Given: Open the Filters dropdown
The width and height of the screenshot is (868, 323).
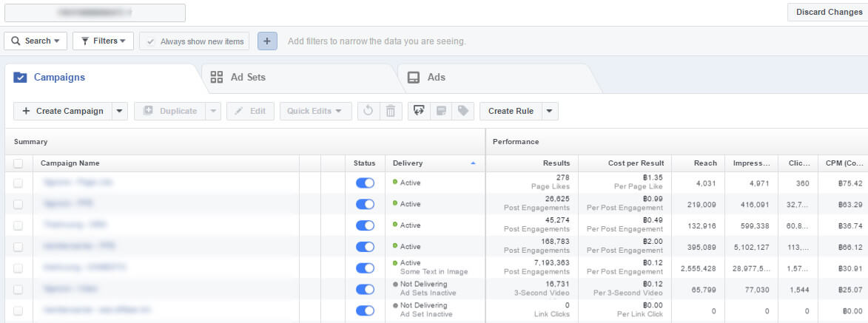Looking at the screenshot, I should [103, 41].
